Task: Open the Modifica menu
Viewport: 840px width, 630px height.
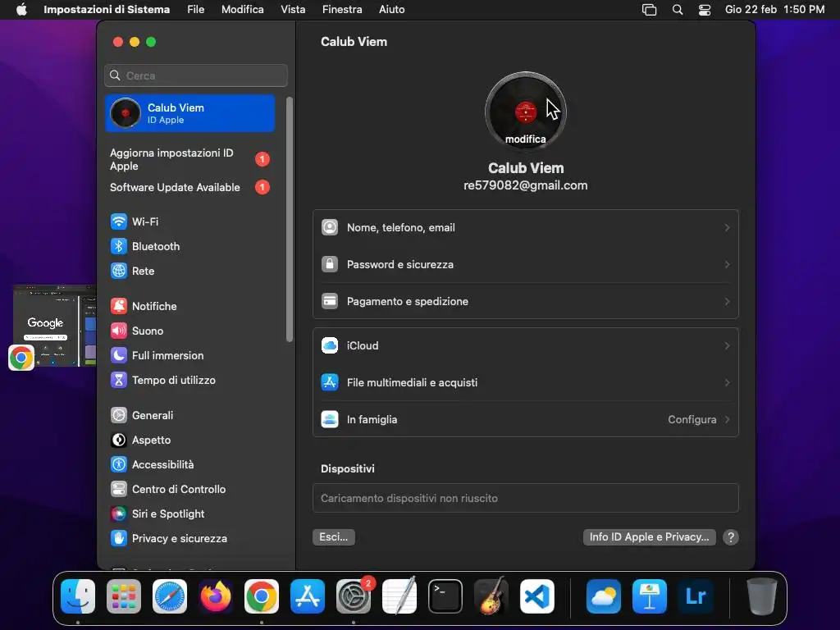Action: (x=243, y=10)
